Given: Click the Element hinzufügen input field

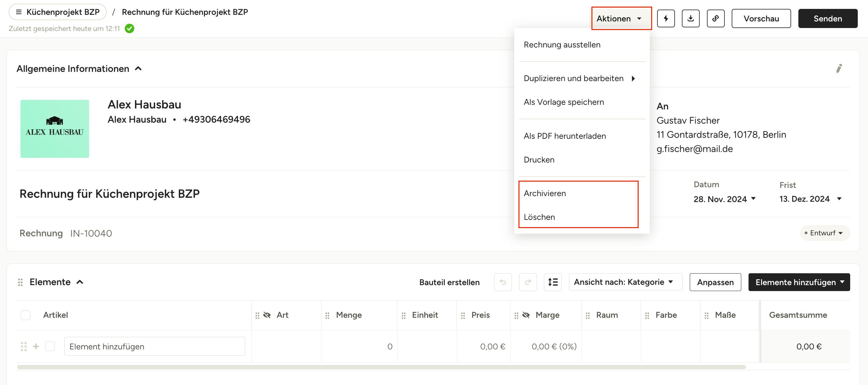Looking at the screenshot, I should click(154, 346).
